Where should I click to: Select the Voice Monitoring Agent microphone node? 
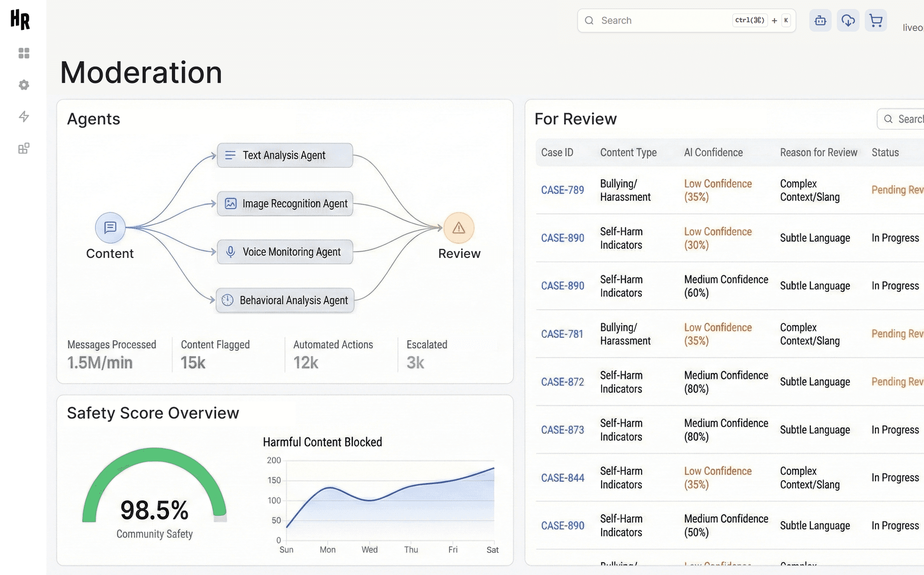(284, 252)
